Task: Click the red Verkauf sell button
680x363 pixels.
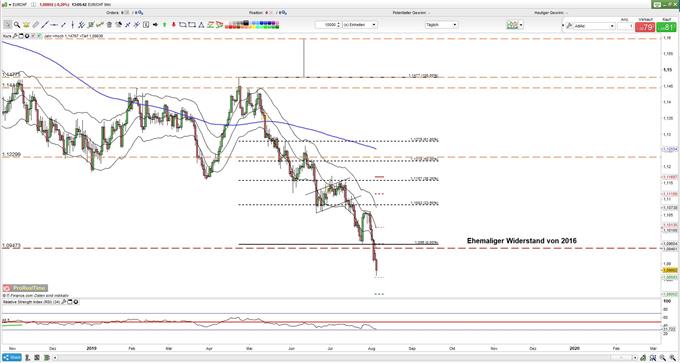Action: pyautogui.click(x=644, y=27)
